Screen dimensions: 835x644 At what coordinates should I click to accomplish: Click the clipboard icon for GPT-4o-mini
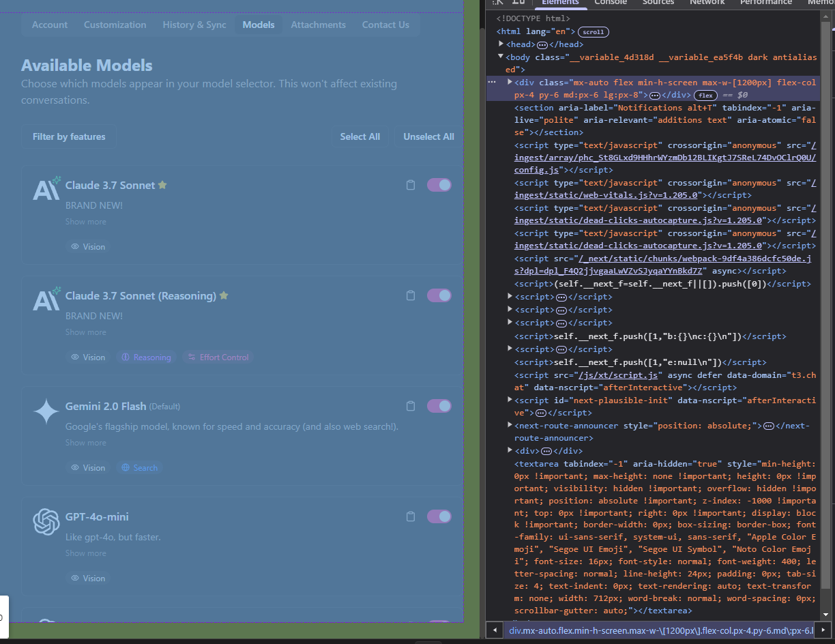point(410,516)
